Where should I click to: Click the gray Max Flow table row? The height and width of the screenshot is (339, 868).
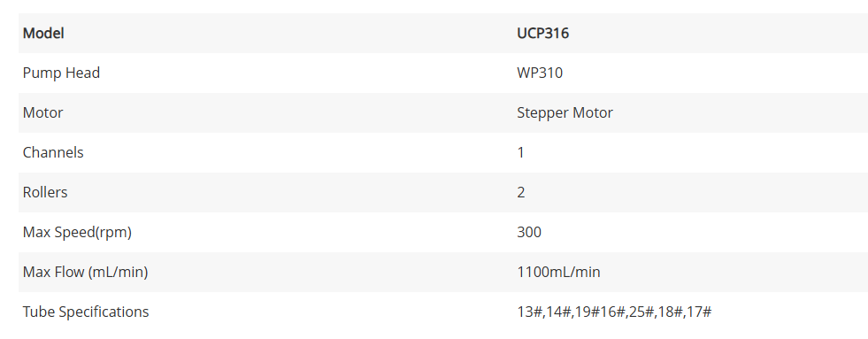443,273
